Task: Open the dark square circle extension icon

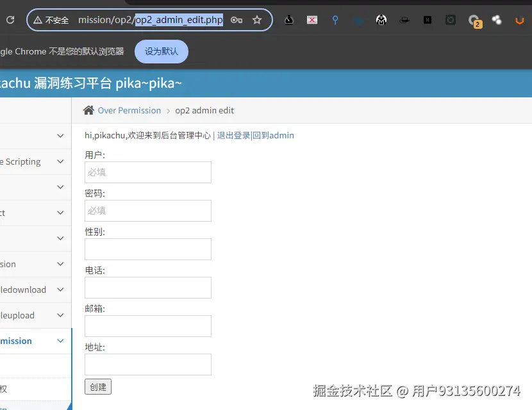Action: (x=450, y=20)
